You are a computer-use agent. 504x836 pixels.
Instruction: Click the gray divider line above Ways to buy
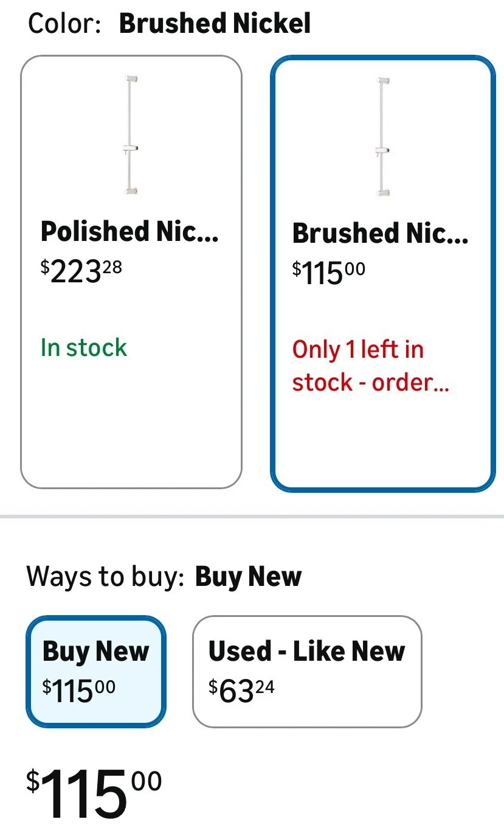(252, 517)
